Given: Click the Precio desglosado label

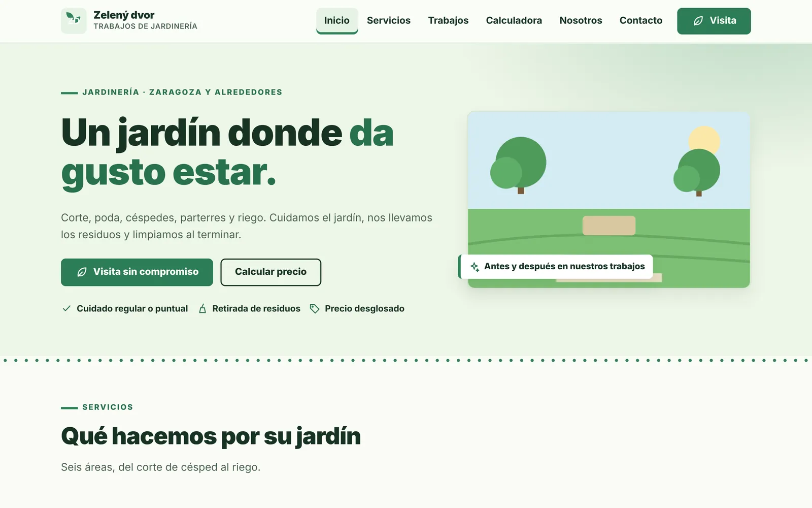Looking at the screenshot, I should click(364, 308).
